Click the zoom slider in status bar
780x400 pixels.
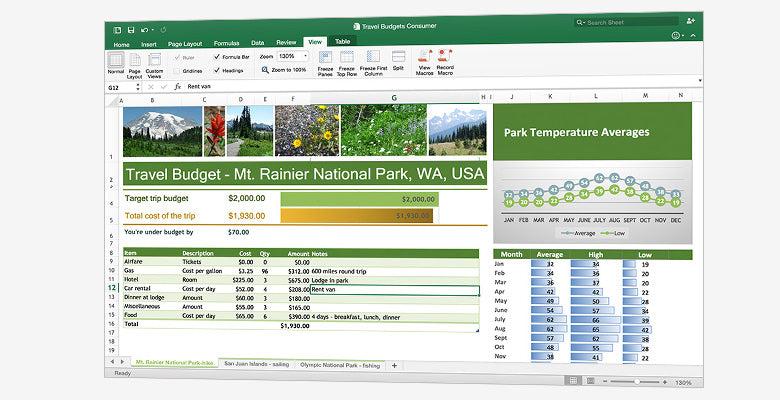638,382
